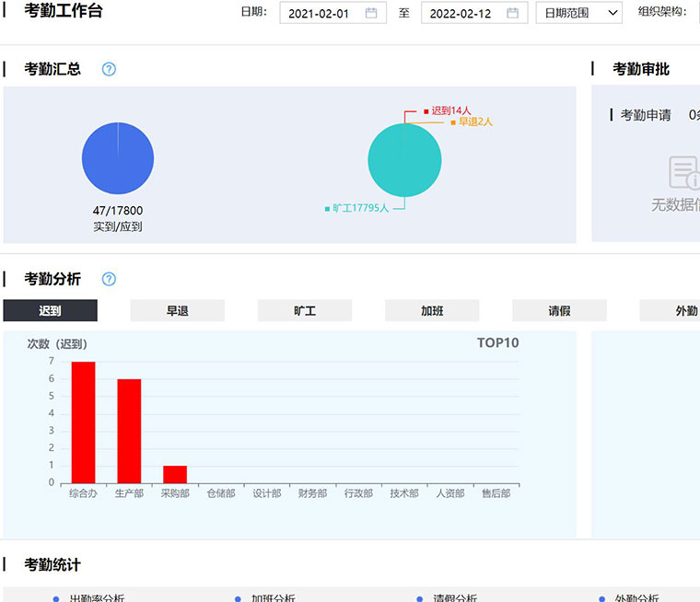The image size is (700, 602).
Task: Click the help icon beside 考勤分析
Action: [109, 279]
